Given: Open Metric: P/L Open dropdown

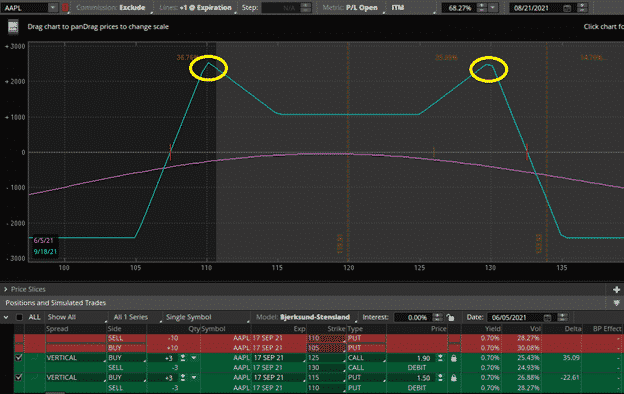Looking at the screenshot, I should point(352,8).
